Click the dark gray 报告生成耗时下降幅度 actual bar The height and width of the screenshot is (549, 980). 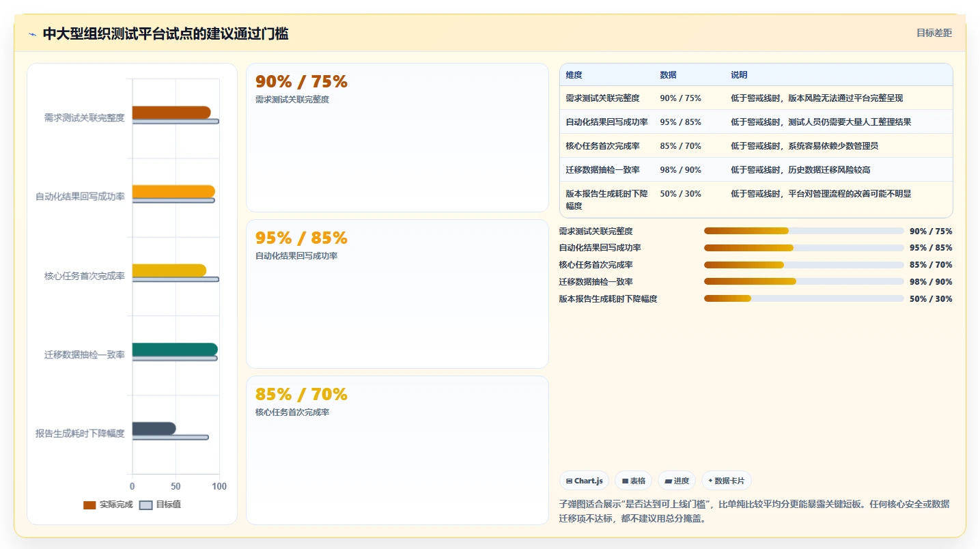click(154, 428)
